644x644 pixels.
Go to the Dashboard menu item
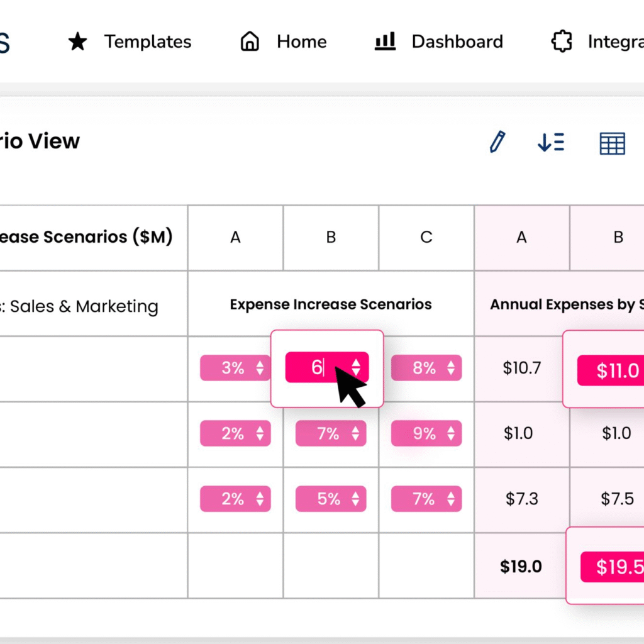(x=457, y=42)
